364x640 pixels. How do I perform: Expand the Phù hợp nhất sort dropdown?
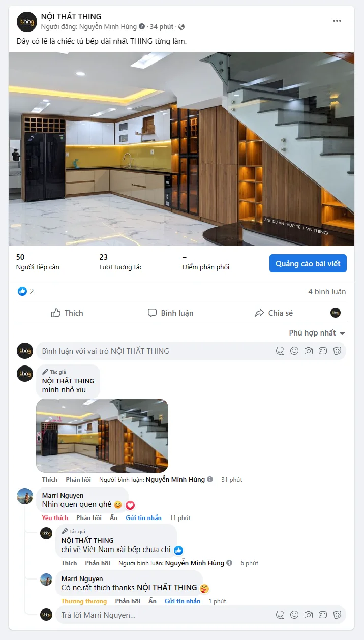tap(317, 333)
